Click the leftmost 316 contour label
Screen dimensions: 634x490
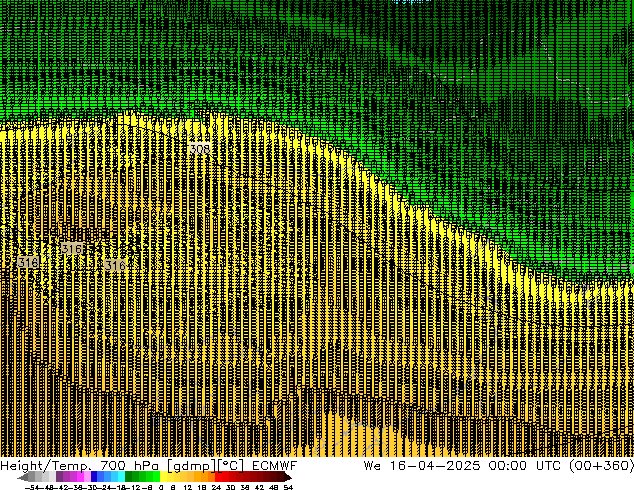tap(28, 262)
